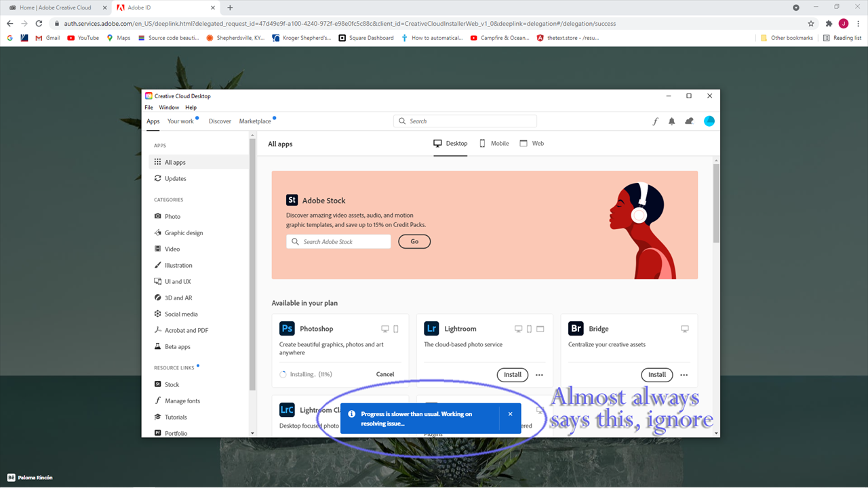The width and height of the screenshot is (868, 488).
Task: Click the Lightroom app icon
Action: point(431,329)
